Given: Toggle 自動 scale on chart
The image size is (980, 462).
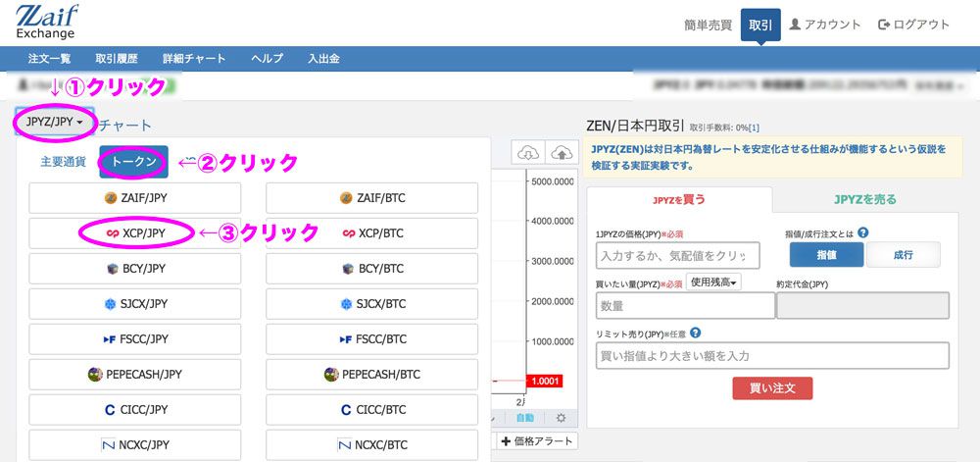Looking at the screenshot, I should pos(525,418).
